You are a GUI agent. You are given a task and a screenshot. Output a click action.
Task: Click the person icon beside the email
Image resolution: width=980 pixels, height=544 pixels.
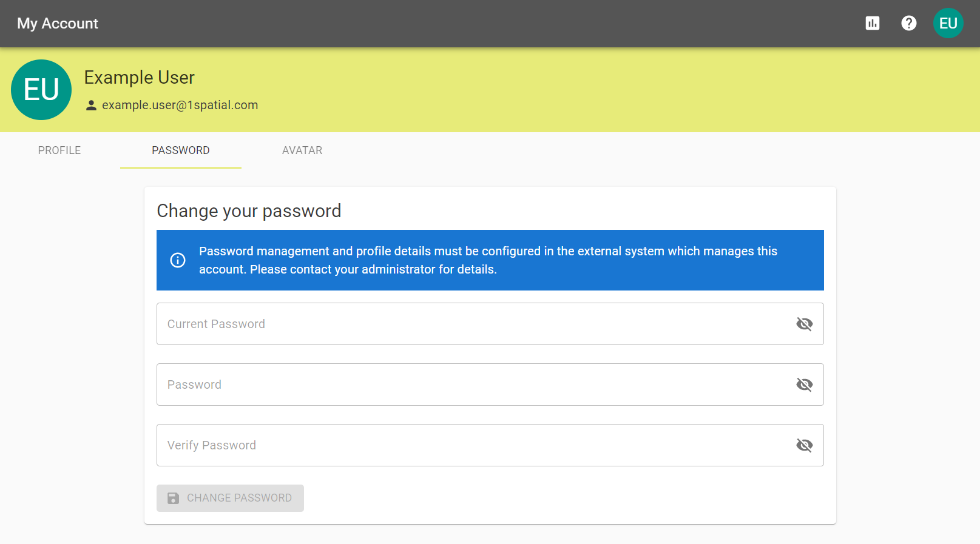coord(91,105)
